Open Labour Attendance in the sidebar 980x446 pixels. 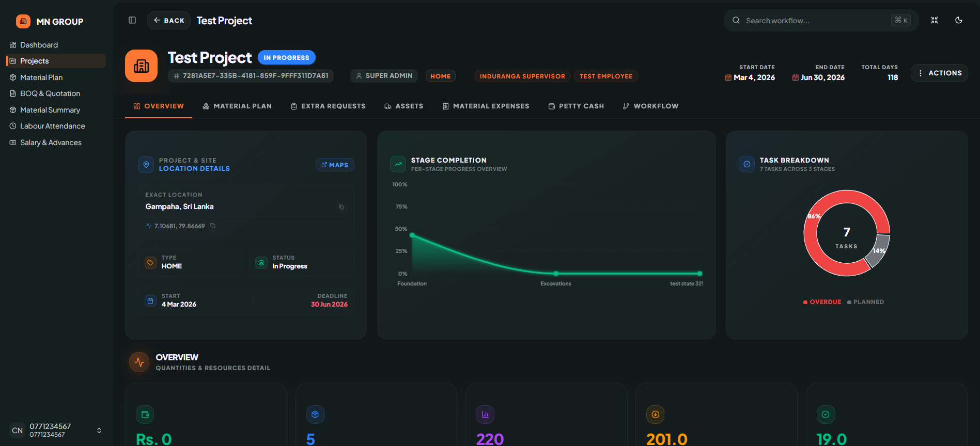pyautogui.click(x=56, y=126)
